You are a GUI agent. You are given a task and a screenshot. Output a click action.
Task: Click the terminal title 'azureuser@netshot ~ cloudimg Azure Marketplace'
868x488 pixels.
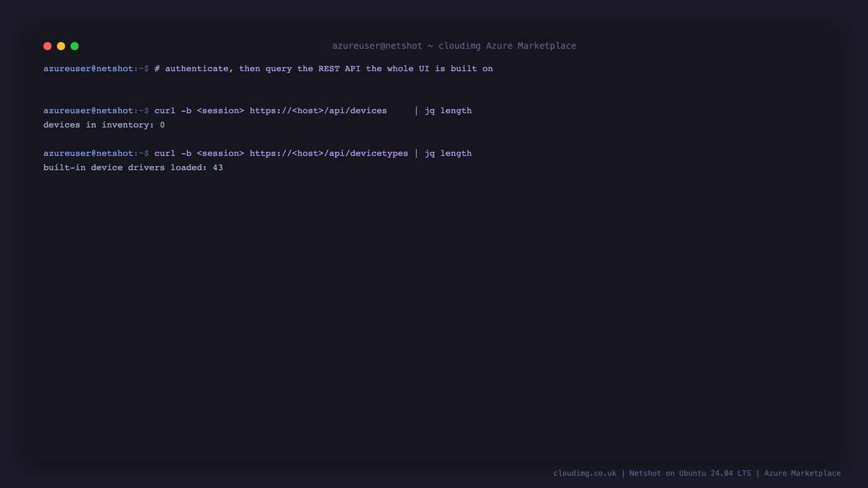(454, 46)
